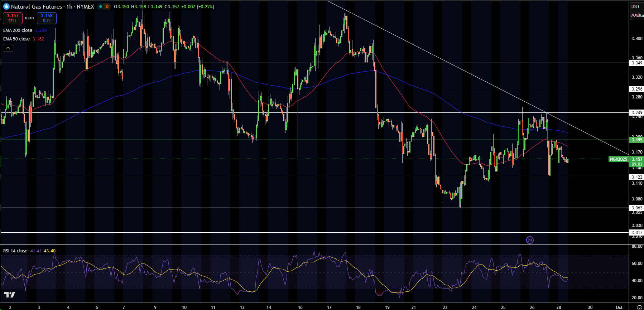Collapse the indicator legend with chevron button

click(x=8, y=48)
